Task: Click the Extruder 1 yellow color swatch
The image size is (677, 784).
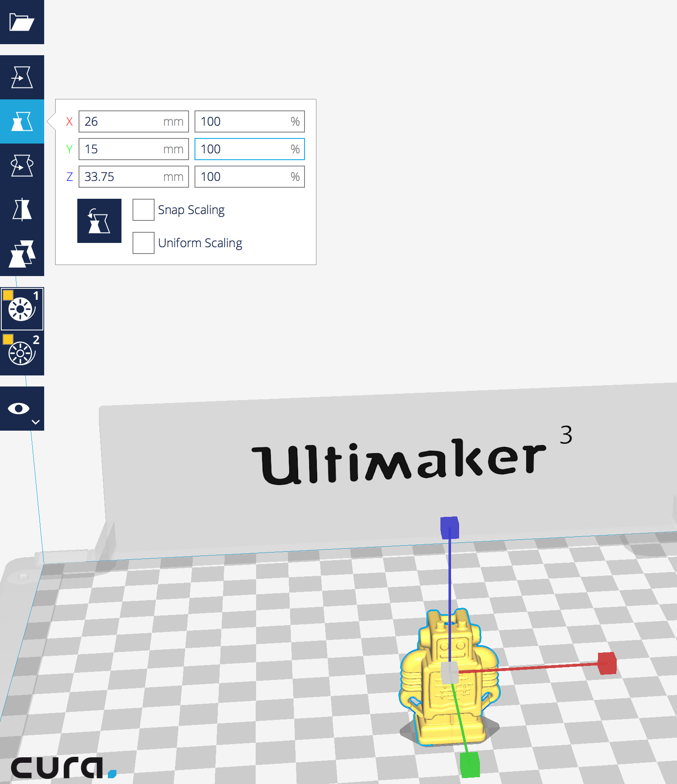Action: 8,295
